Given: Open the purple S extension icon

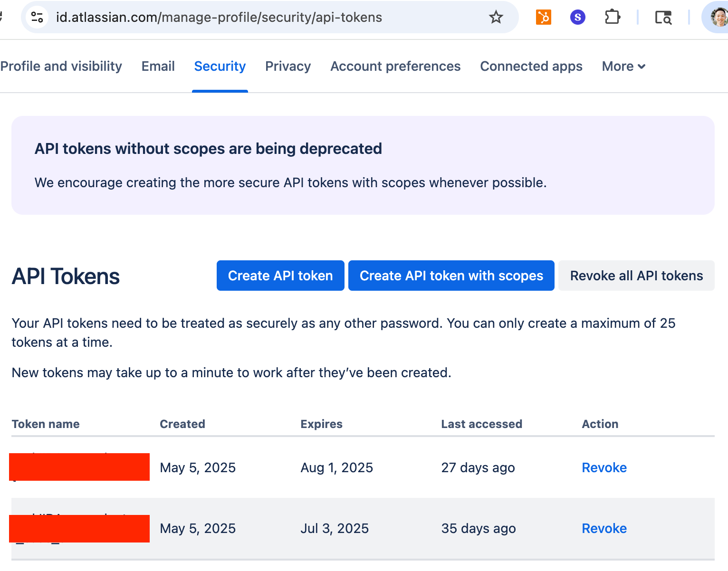Looking at the screenshot, I should tap(577, 18).
